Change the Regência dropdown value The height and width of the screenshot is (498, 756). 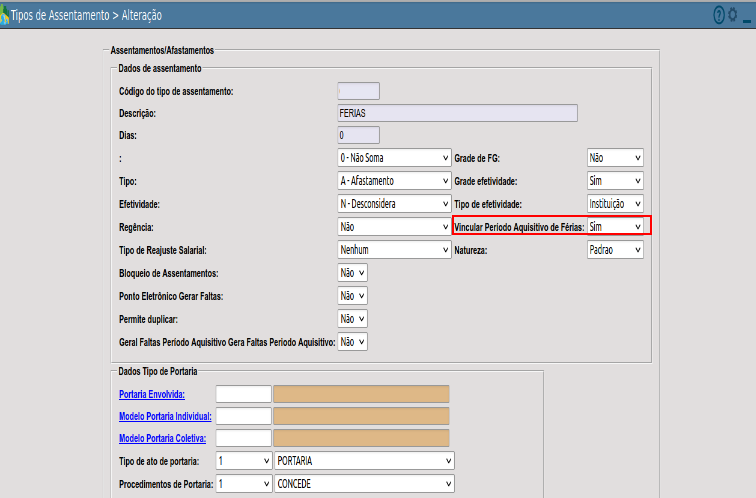tap(394, 227)
